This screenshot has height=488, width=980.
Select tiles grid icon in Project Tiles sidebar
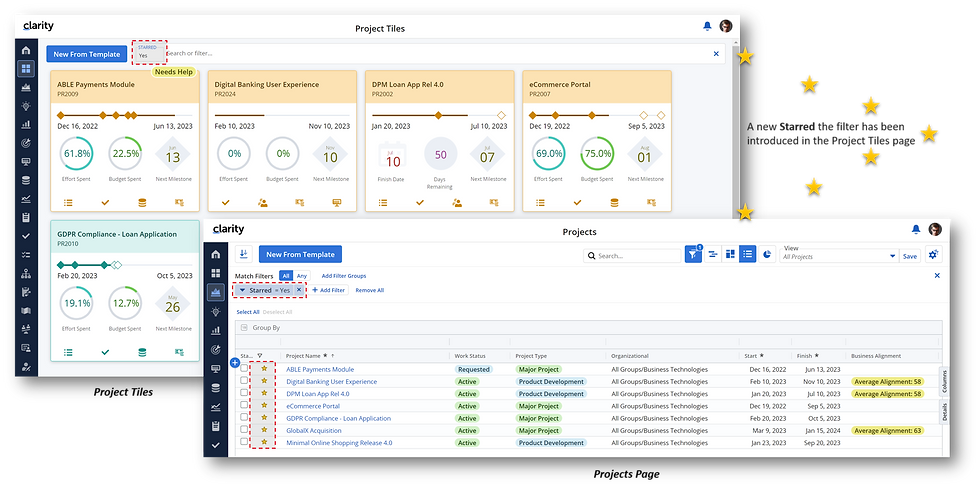(x=26, y=69)
